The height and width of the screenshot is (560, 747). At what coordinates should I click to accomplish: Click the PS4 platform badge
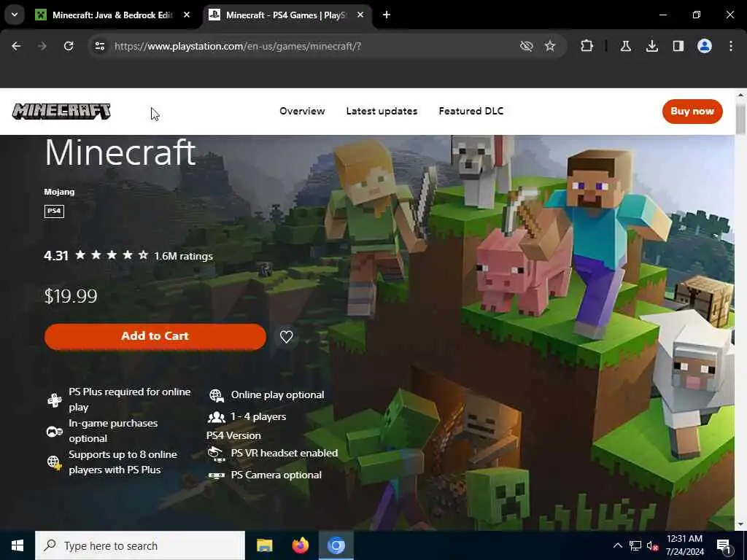click(54, 211)
